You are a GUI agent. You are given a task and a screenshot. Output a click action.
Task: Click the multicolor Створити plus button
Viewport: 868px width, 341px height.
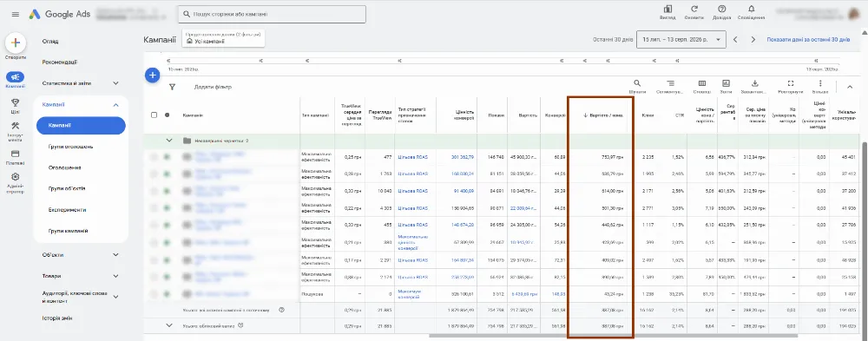(16, 43)
